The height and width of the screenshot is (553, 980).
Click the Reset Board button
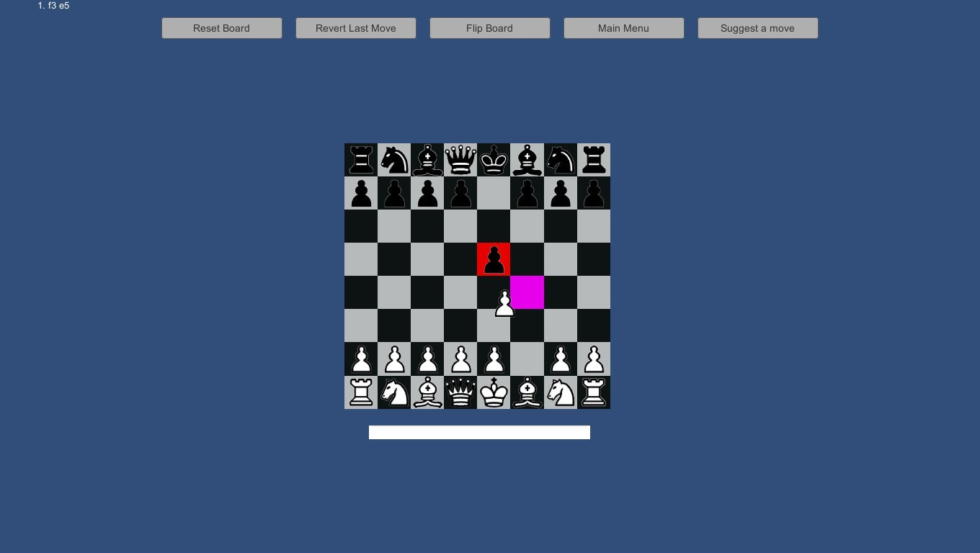222,28
